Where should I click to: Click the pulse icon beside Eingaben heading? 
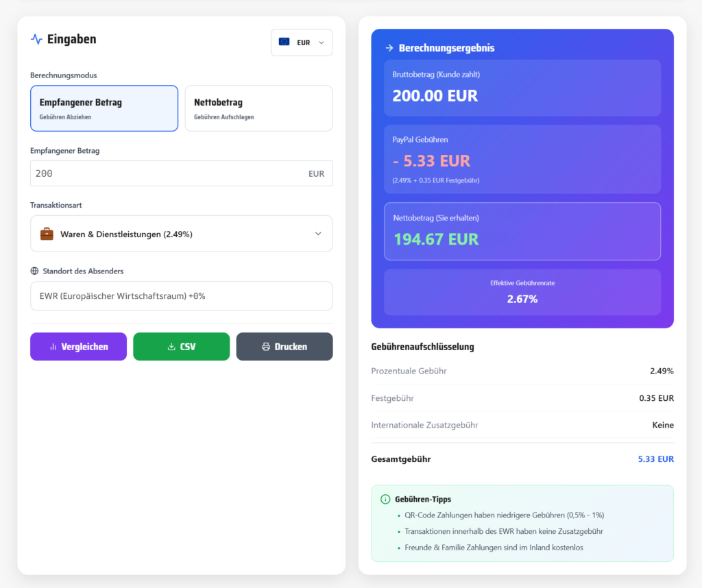point(36,39)
